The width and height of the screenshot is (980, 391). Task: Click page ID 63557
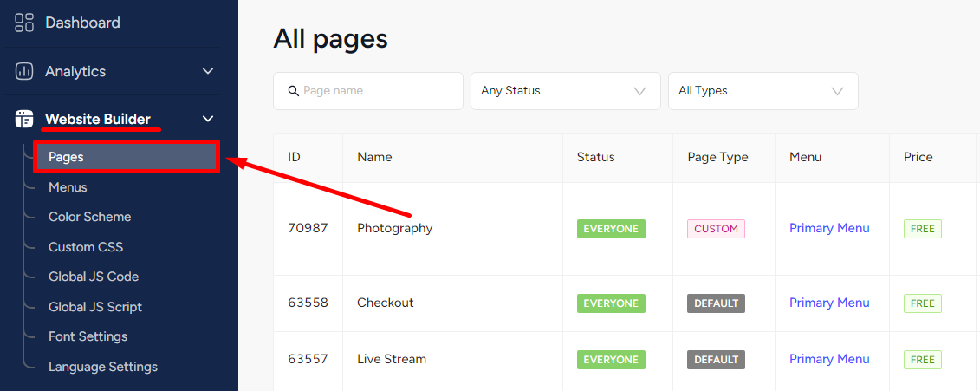click(308, 359)
